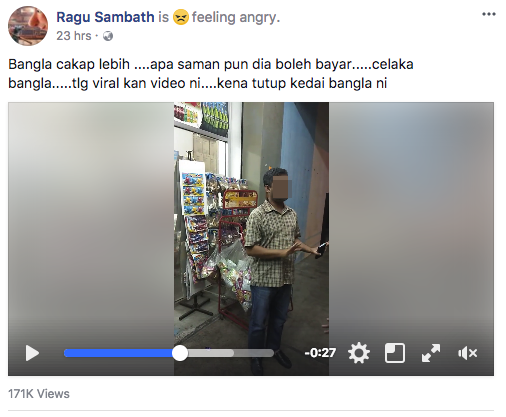Viewport: 506px width, 417px height.
Task: Unmute the video using speaker icon
Action: click(467, 353)
